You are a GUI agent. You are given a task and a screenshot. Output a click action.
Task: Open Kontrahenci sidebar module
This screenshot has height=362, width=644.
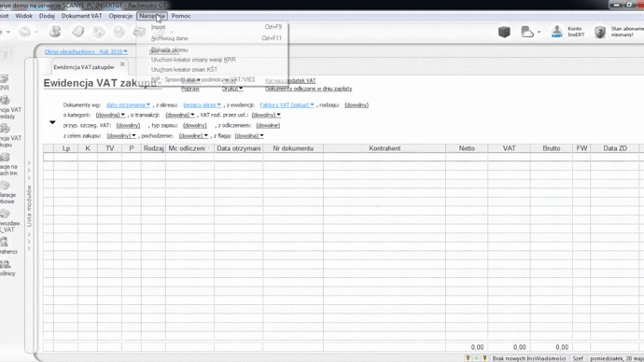tap(8, 246)
